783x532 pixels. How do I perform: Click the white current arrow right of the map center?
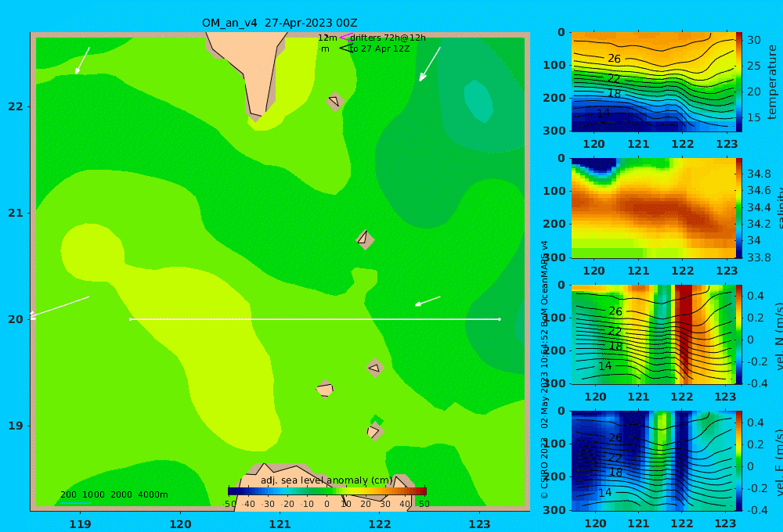point(428,301)
